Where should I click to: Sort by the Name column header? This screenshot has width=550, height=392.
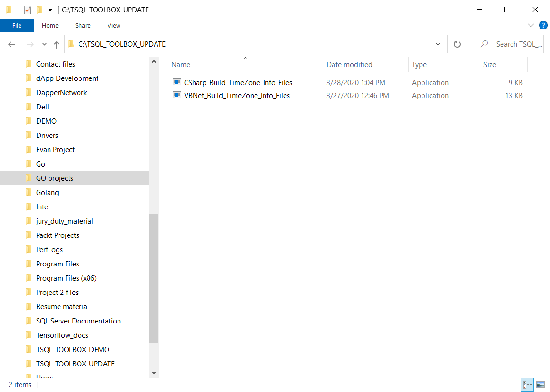pyautogui.click(x=181, y=65)
